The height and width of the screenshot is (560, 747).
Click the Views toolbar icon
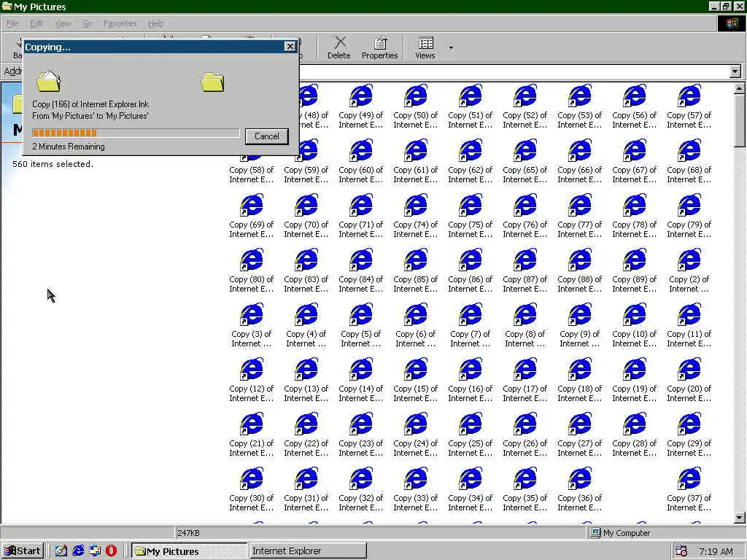425,47
